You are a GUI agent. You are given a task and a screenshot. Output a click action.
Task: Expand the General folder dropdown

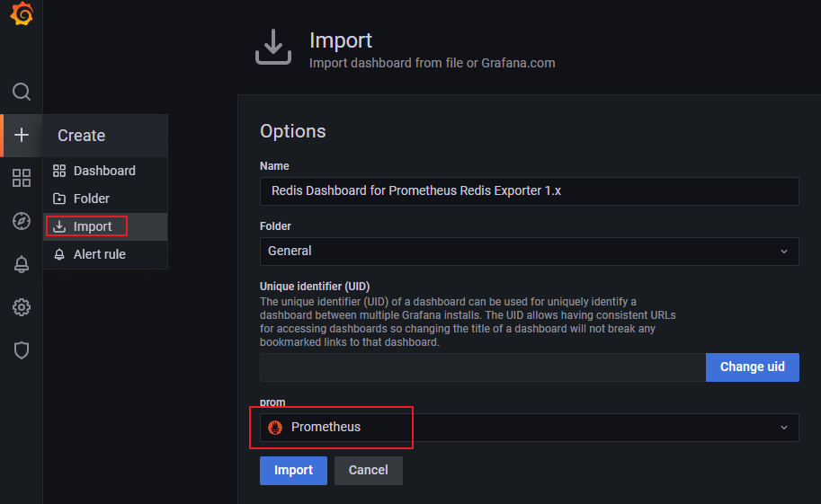click(530, 252)
